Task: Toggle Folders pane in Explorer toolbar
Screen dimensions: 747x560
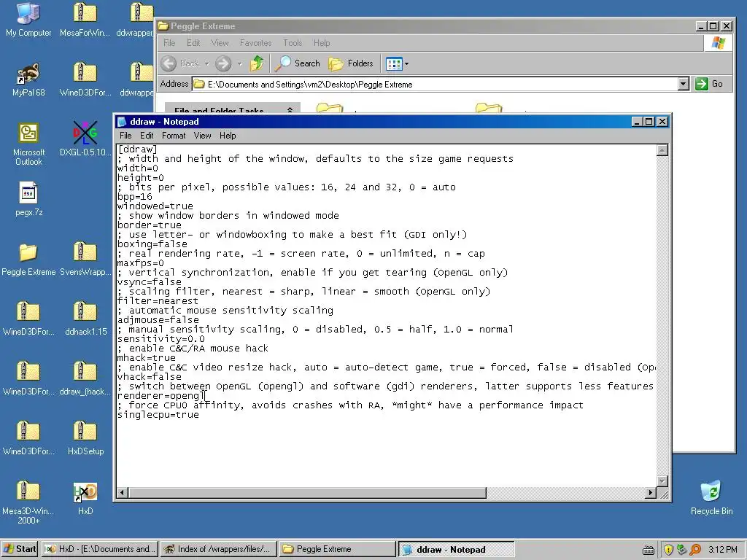Action: [x=351, y=63]
